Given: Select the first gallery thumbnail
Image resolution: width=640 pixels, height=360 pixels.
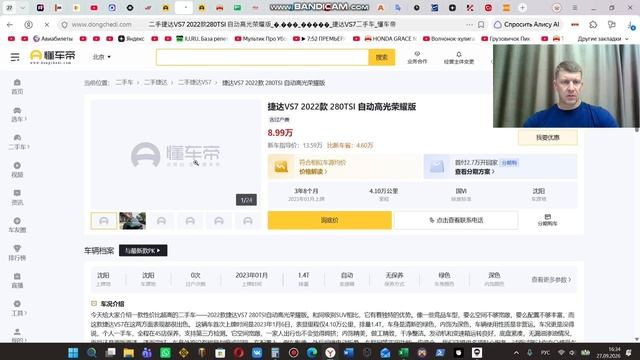Looking at the screenshot, I should click(x=104, y=221).
